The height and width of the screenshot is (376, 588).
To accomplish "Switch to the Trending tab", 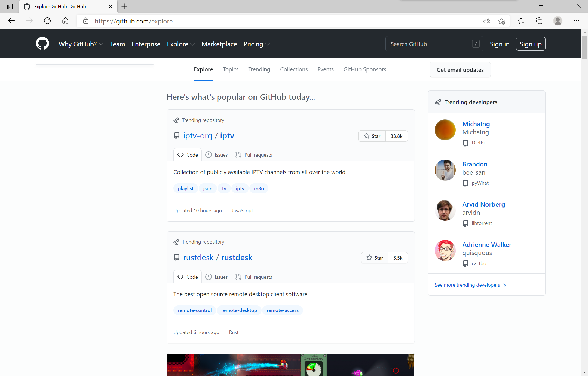I will (259, 69).
